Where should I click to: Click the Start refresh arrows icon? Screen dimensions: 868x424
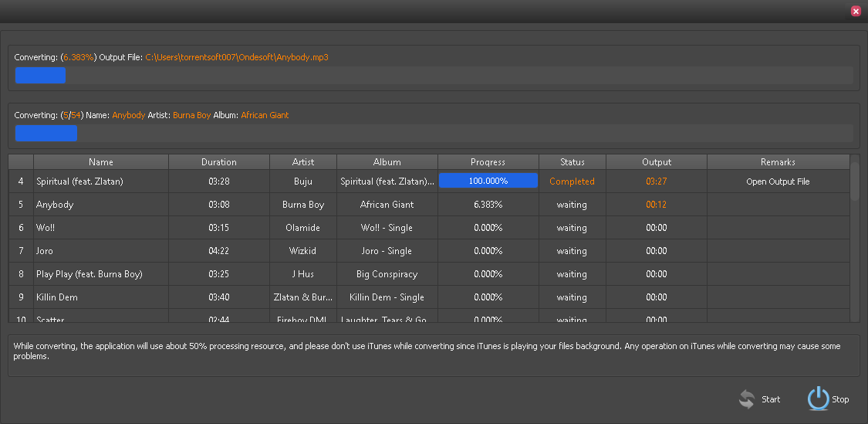[746, 399]
